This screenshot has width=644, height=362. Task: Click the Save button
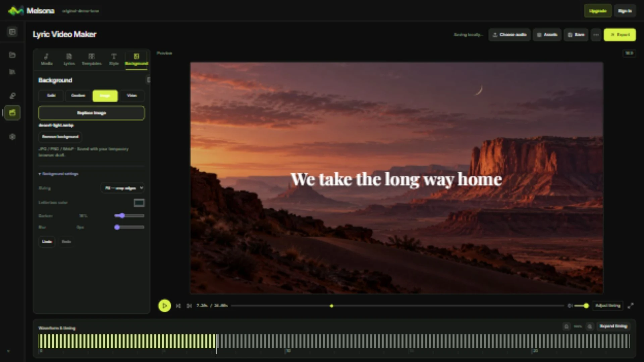[x=576, y=35]
